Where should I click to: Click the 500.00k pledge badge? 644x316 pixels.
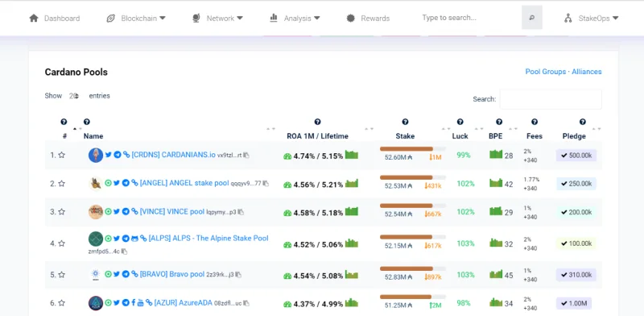(x=576, y=155)
